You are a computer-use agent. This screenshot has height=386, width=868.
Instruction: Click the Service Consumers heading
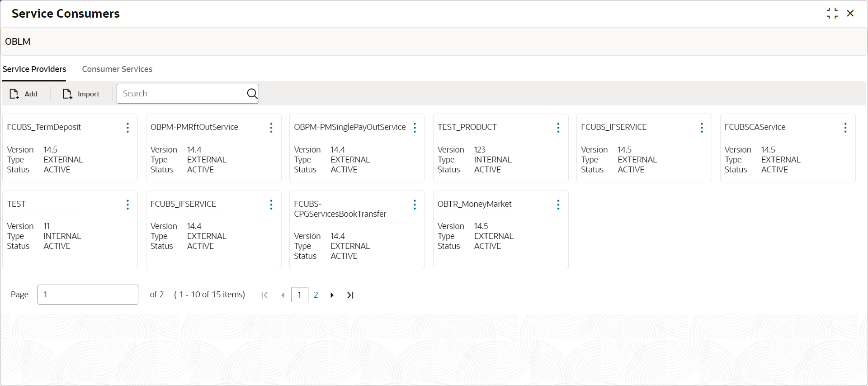pos(66,14)
